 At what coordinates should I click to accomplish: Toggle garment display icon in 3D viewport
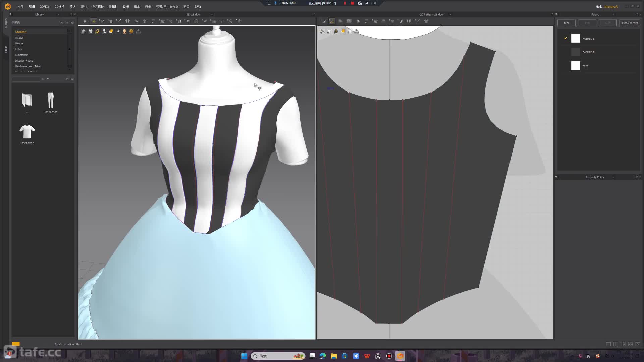tap(84, 32)
